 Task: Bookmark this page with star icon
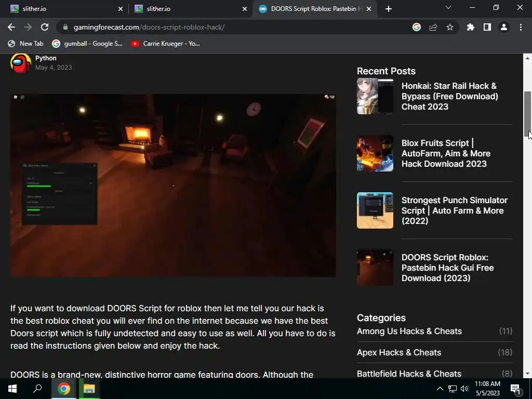[x=450, y=27]
